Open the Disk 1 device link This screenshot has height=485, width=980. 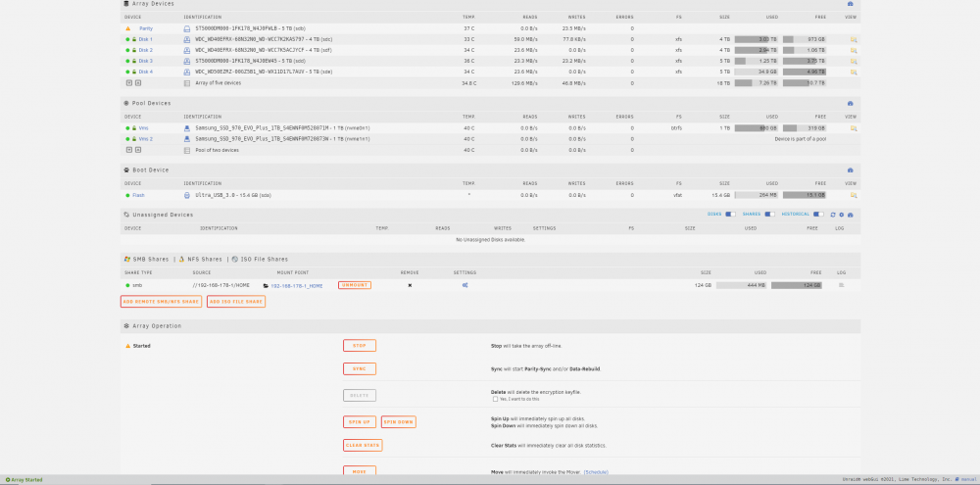point(146,39)
